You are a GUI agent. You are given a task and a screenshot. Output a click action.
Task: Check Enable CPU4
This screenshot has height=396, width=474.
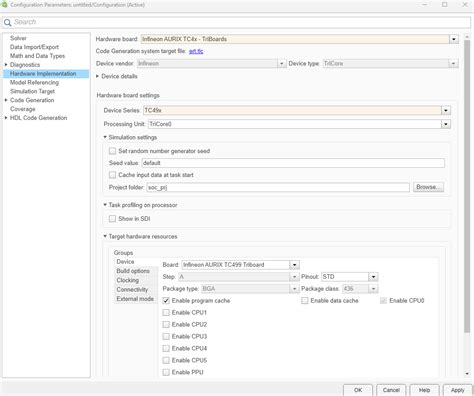(x=166, y=349)
